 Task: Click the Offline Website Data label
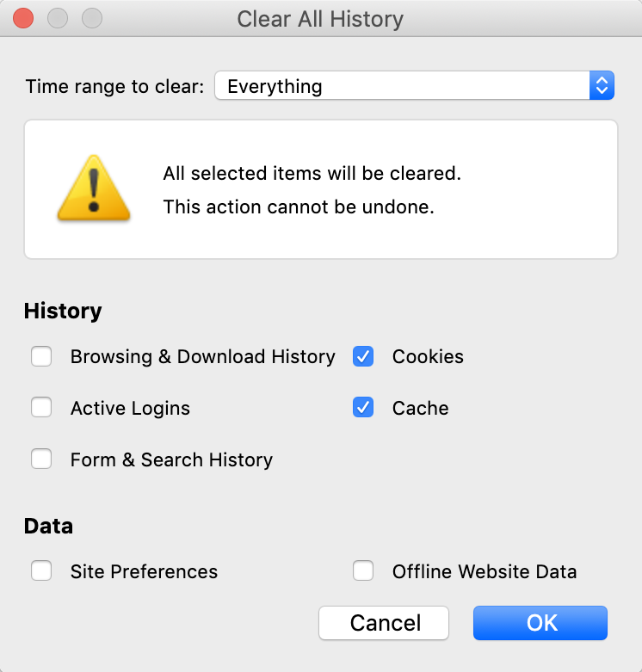[485, 571]
